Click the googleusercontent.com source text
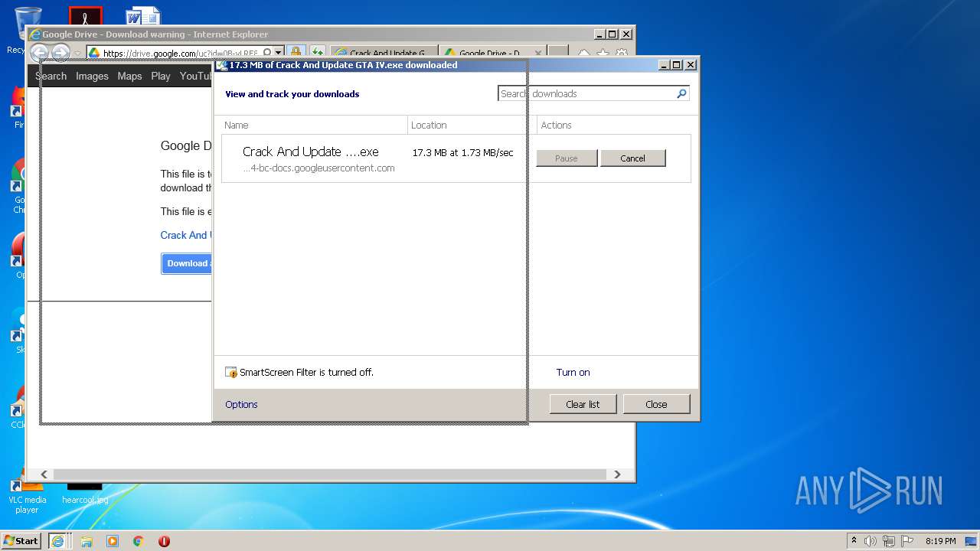 (318, 168)
